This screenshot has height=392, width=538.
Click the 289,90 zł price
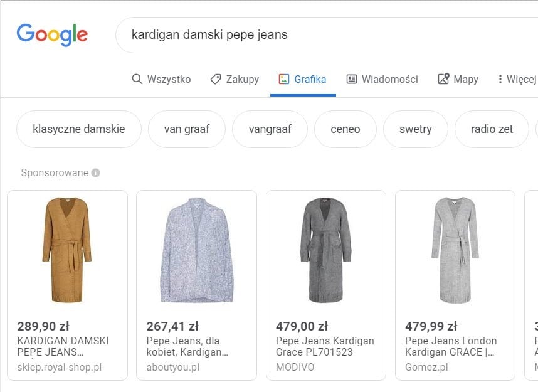click(43, 326)
